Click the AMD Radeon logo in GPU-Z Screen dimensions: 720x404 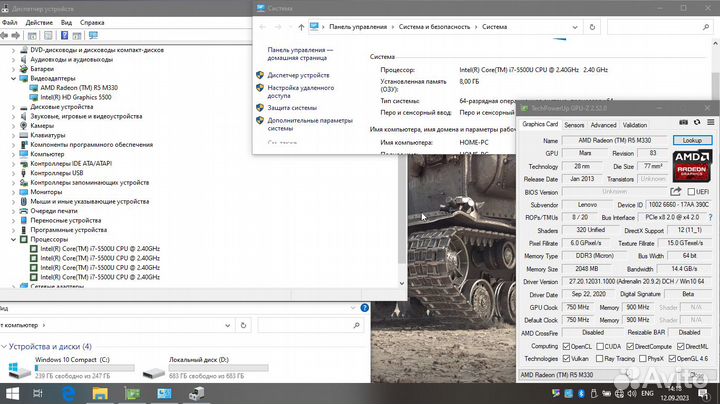(x=692, y=166)
